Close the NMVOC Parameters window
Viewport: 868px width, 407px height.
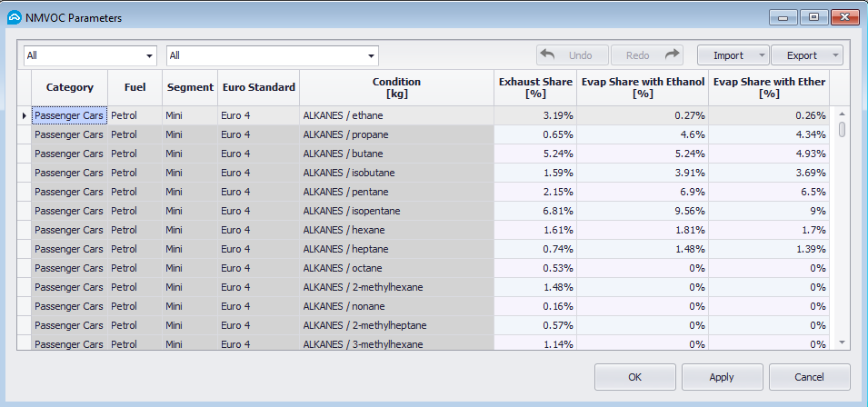844,17
